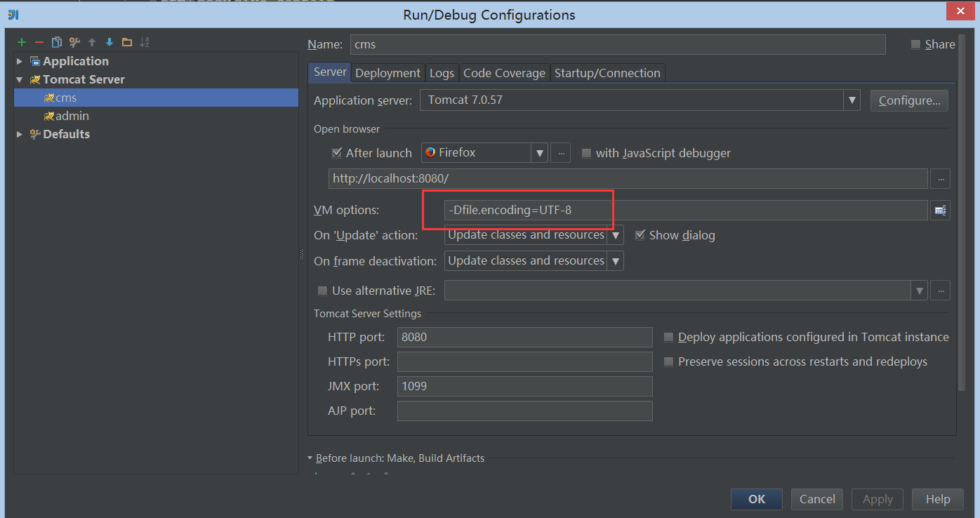This screenshot has width=980, height=518.
Task: Sort configurations alphabetically
Action: (x=145, y=42)
